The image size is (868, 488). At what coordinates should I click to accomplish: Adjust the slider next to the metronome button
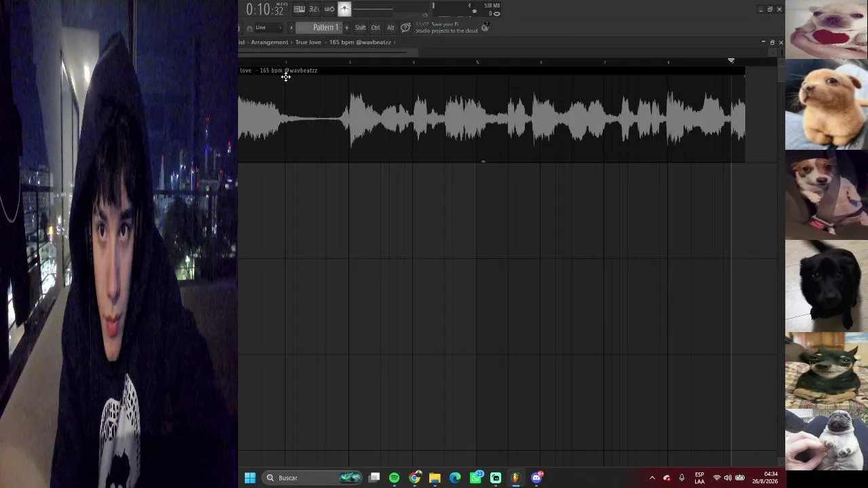click(373, 9)
